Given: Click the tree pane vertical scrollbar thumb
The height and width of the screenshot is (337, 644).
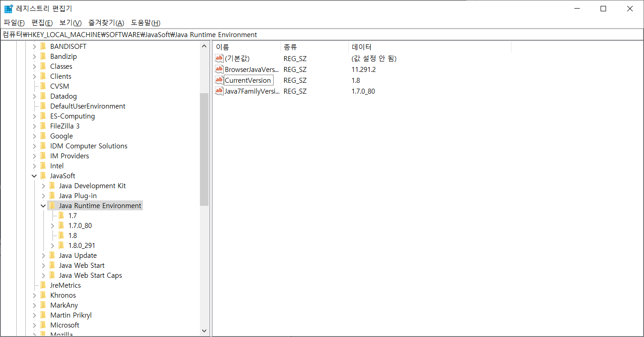Looking at the screenshot, I should (x=204, y=149).
